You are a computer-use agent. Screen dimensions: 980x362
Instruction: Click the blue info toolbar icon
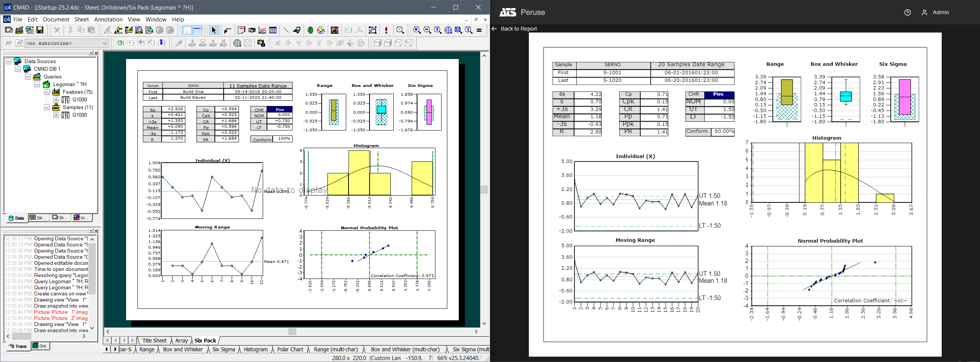pyautogui.click(x=162, y=43)
